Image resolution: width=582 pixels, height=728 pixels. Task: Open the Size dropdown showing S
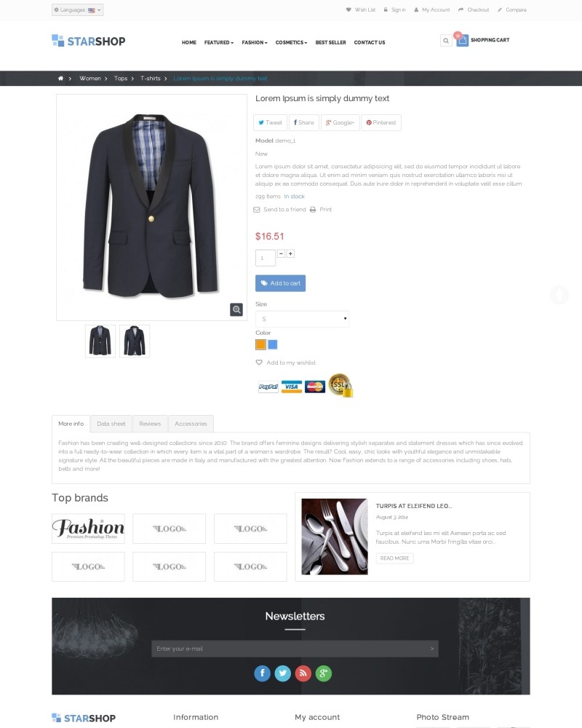[x=302, y=319]
